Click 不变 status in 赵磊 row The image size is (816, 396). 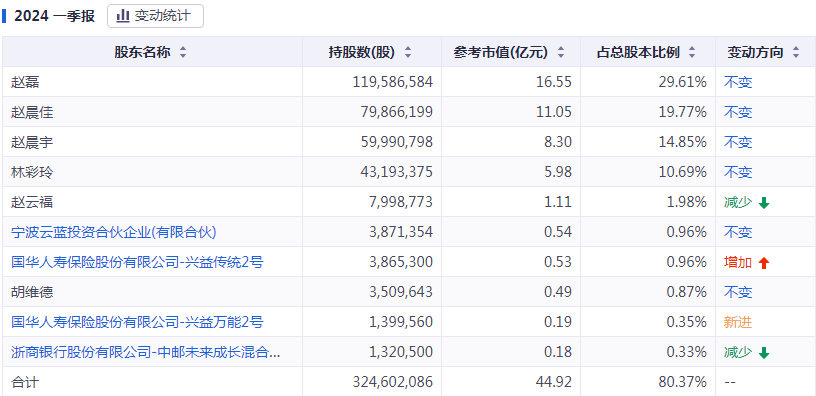pos(738,82)
